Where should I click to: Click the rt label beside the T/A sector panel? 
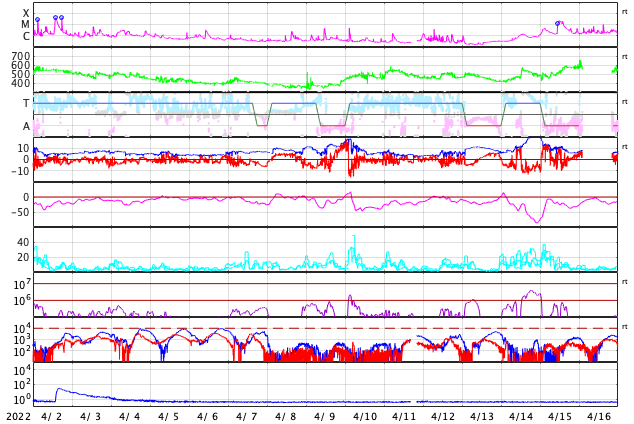(x=625, y=102)
